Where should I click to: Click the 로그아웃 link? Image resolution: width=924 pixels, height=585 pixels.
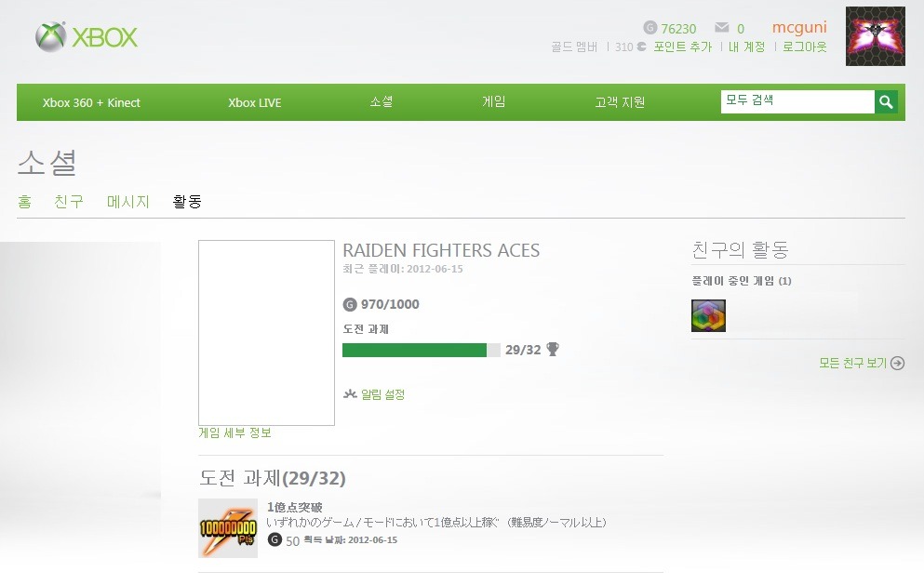tap(804, 47)
